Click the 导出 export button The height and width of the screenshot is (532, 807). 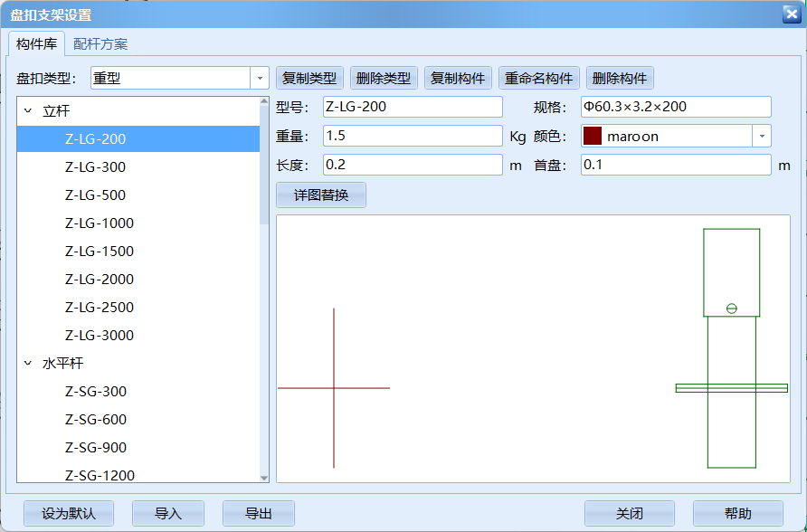258,513
